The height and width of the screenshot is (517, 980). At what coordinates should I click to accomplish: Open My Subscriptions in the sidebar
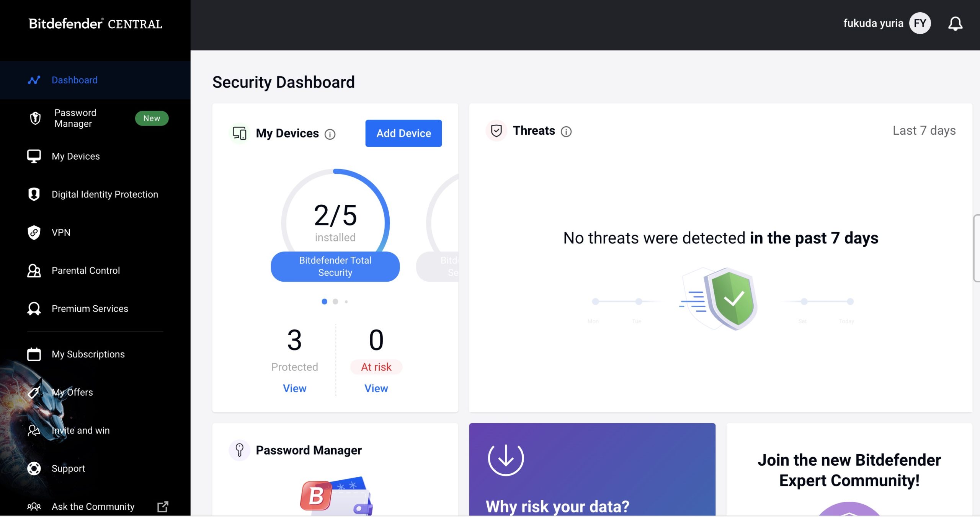pos(95,354)
